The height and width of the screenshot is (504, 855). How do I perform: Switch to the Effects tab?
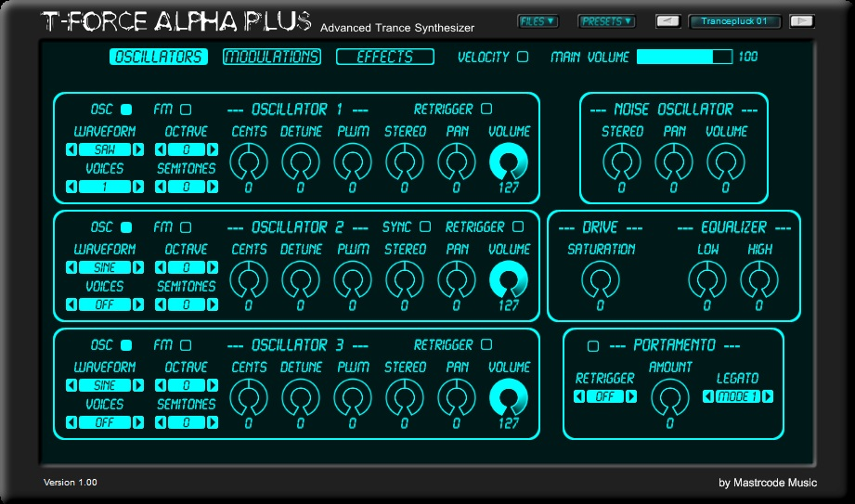coord(385,57)
